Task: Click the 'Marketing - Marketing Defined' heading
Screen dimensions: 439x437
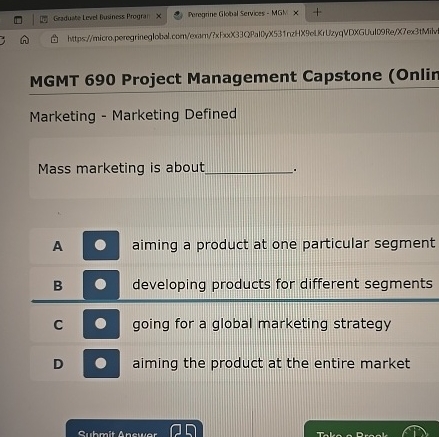Action: point(133,115)
